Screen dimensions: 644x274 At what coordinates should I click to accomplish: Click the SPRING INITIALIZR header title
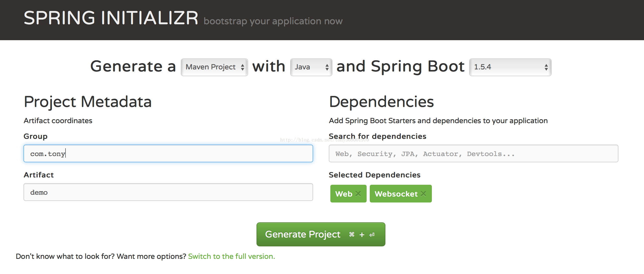pos(111,18)
